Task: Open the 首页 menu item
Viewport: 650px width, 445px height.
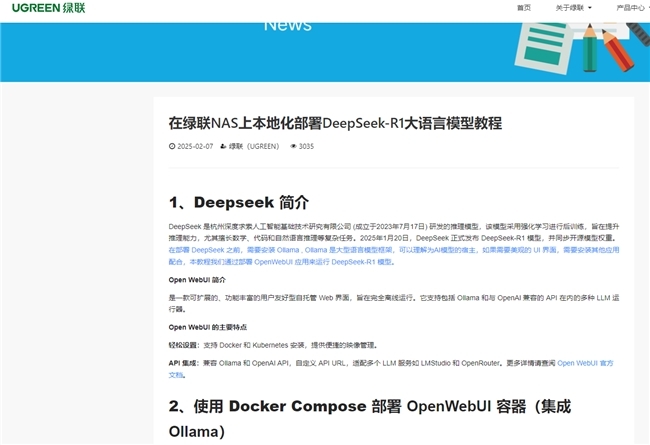Action: [x=524, y=8]
